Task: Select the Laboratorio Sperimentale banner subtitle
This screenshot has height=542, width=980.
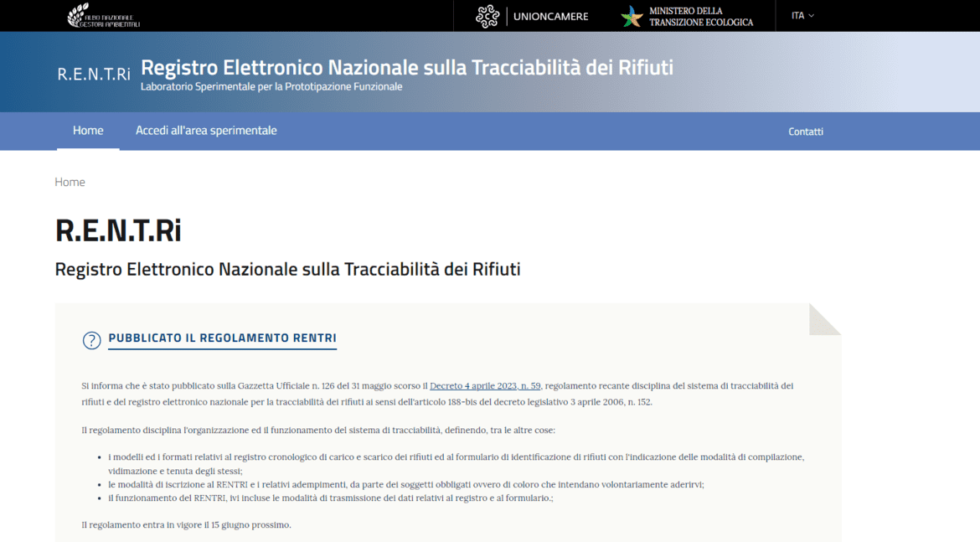Action: 271,87
